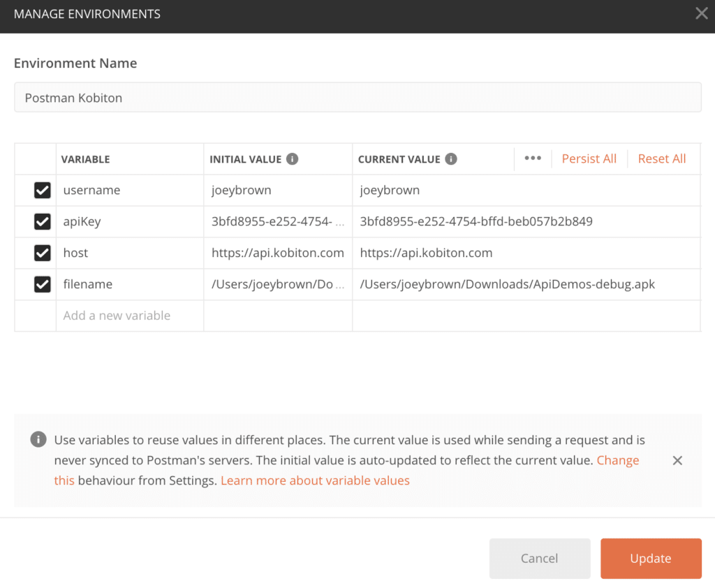
Task: Edit username current value 'joeybrown'
Action: (x=526, y=190)
